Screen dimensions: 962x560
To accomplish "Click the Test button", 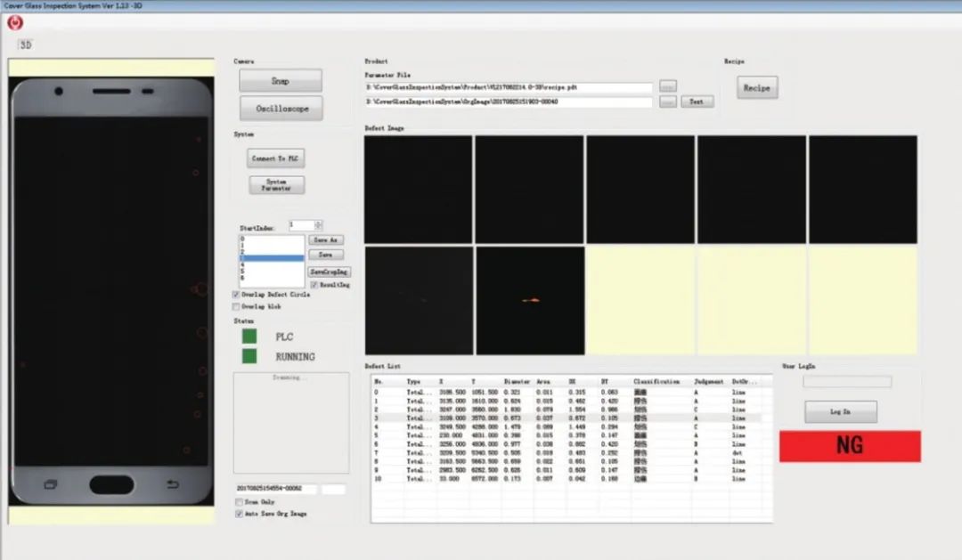I will coord(697,101).
